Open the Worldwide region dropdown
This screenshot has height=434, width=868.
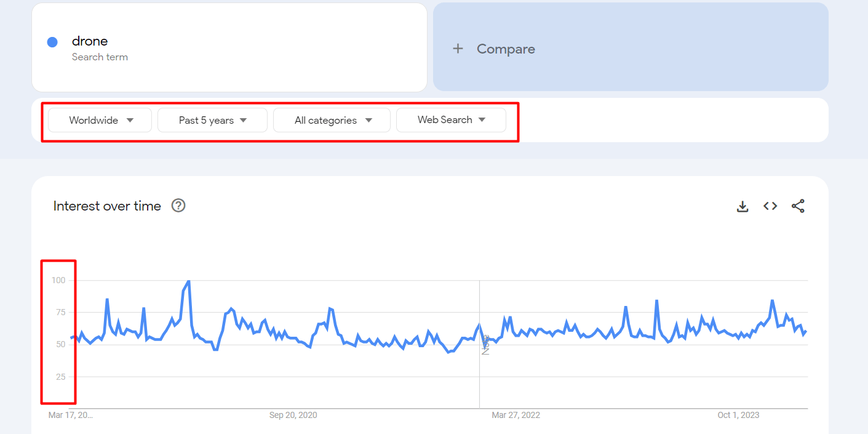pos(99,119)
